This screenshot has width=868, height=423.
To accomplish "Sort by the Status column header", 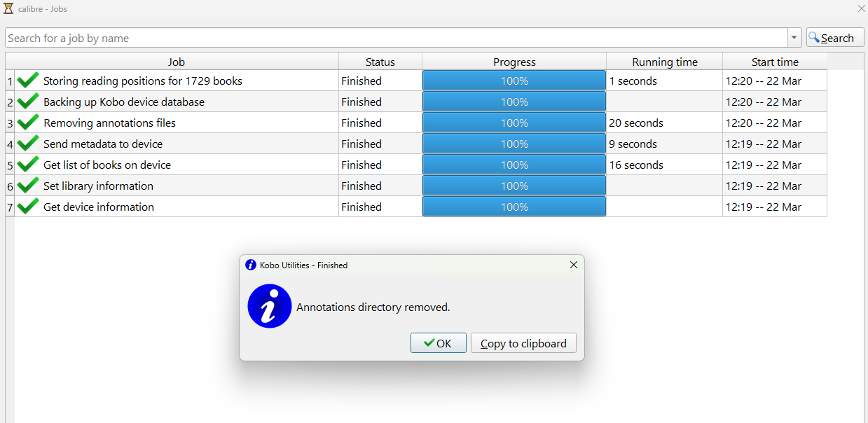I will [380, 62].
